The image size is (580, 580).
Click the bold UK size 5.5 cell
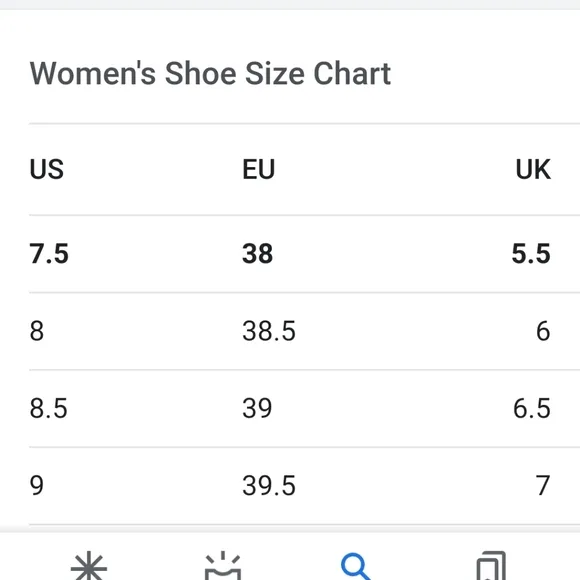(x=531, y=254)
